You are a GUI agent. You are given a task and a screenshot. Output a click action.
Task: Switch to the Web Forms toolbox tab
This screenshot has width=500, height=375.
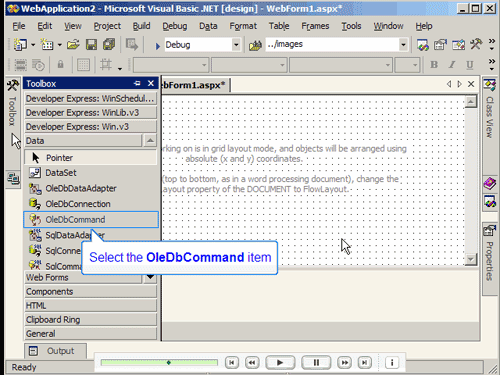(83, 277)
